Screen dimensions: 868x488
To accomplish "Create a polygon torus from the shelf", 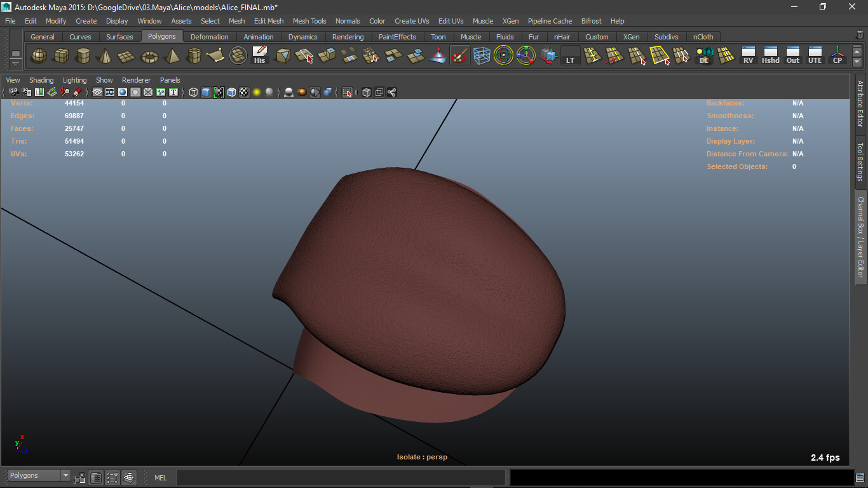I will click(x=149, y=56).
